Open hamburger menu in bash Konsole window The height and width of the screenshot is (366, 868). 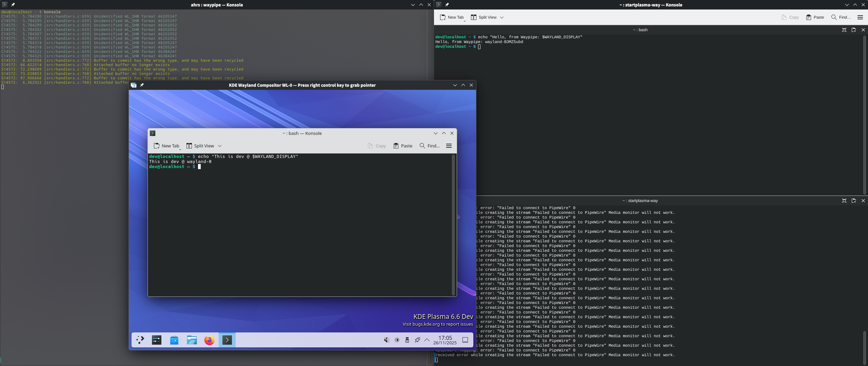click(449, 146)
